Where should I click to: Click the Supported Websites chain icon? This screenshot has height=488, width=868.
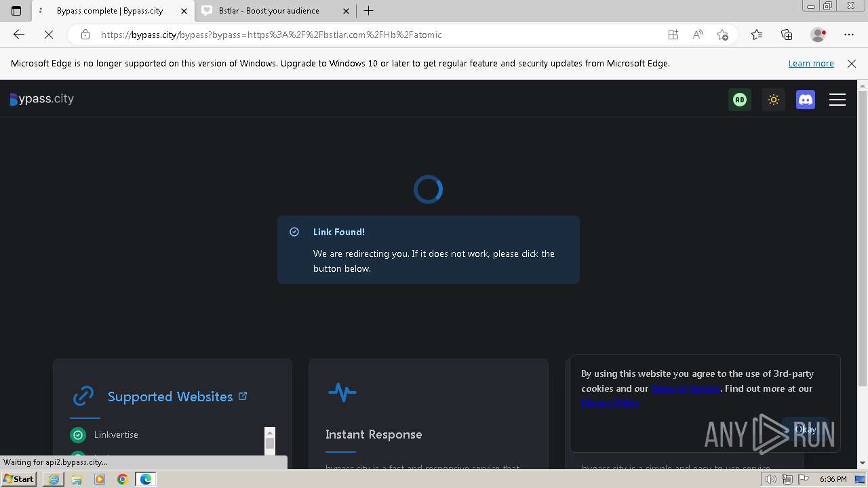(83, 396)
